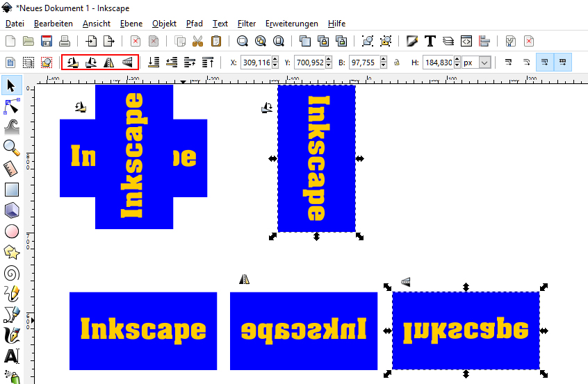Ungroup the selected groups
Screen dimensions: 588x384
[x=386, y=41]
